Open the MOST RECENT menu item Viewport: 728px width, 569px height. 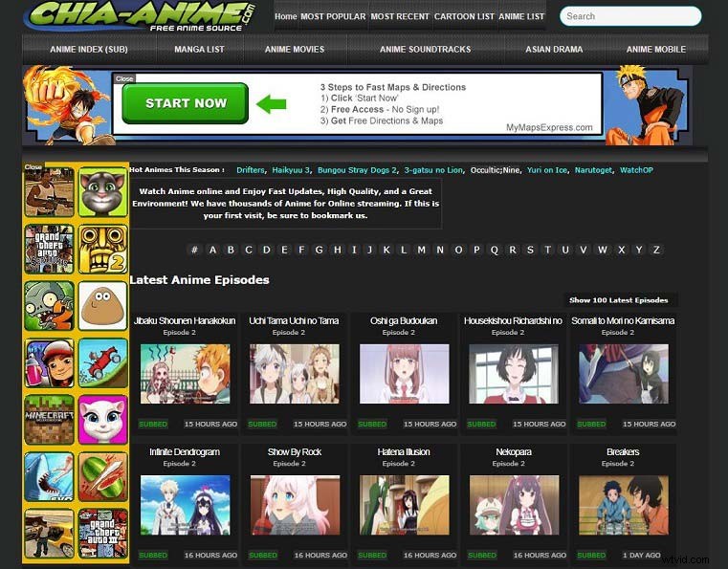(x=400, y=16)
